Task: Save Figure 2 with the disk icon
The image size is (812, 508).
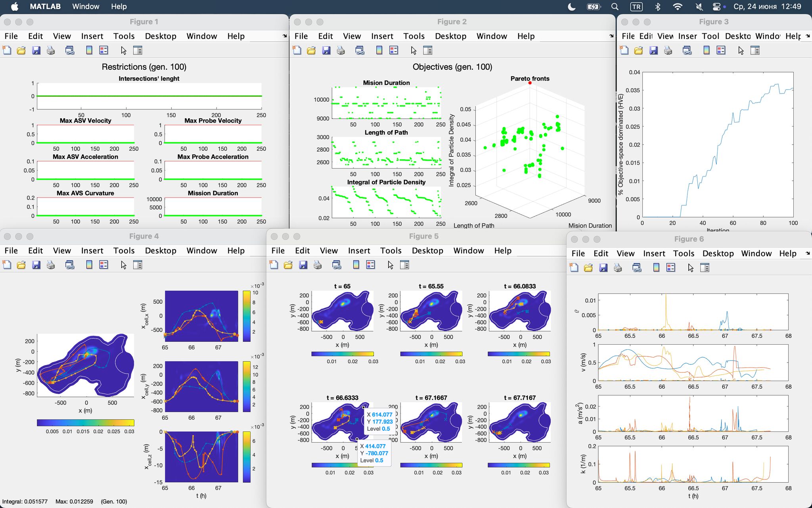Action: tap(326, 50)
